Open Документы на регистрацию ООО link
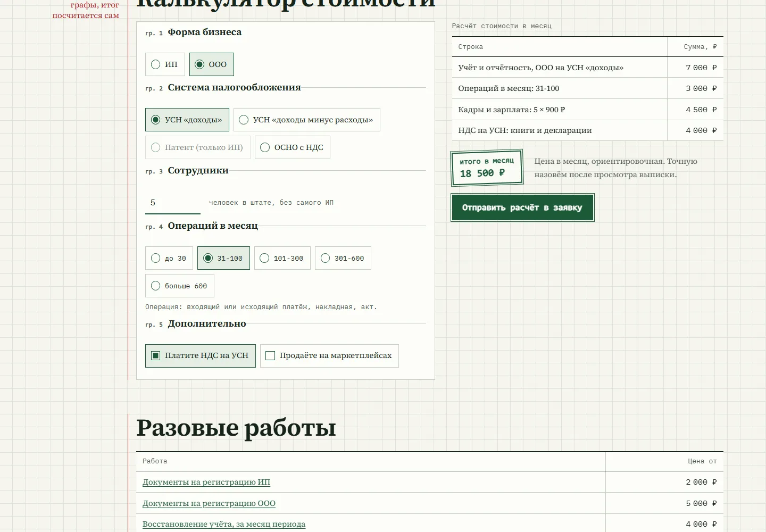 [x=209, y=503]
